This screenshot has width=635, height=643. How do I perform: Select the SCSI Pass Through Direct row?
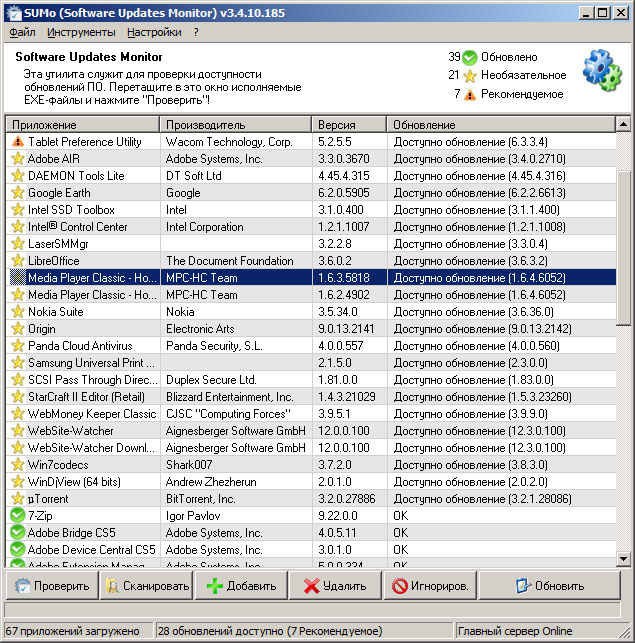tap(311, 380)
